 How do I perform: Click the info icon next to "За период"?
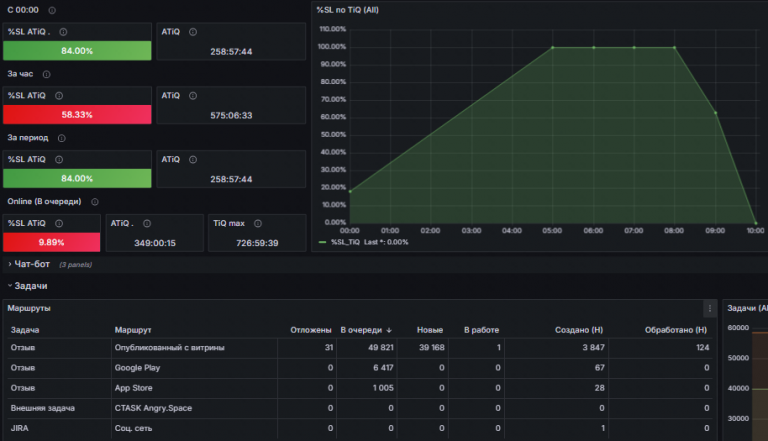[62, 138]
